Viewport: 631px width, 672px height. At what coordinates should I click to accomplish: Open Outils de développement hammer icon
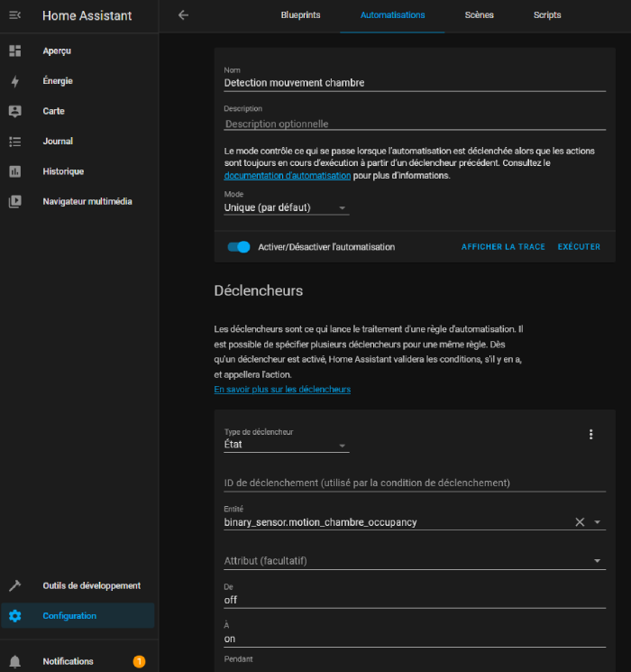14,586
